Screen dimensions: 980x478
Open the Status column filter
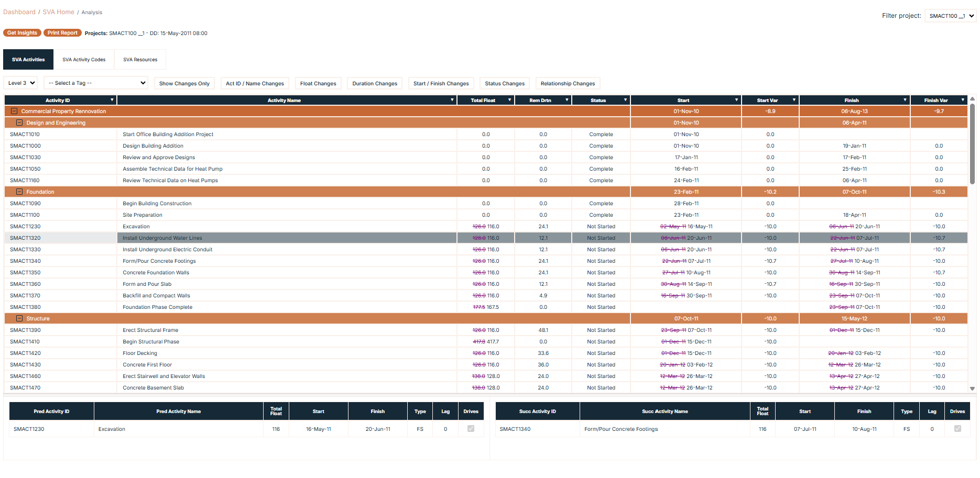(625, 100)
